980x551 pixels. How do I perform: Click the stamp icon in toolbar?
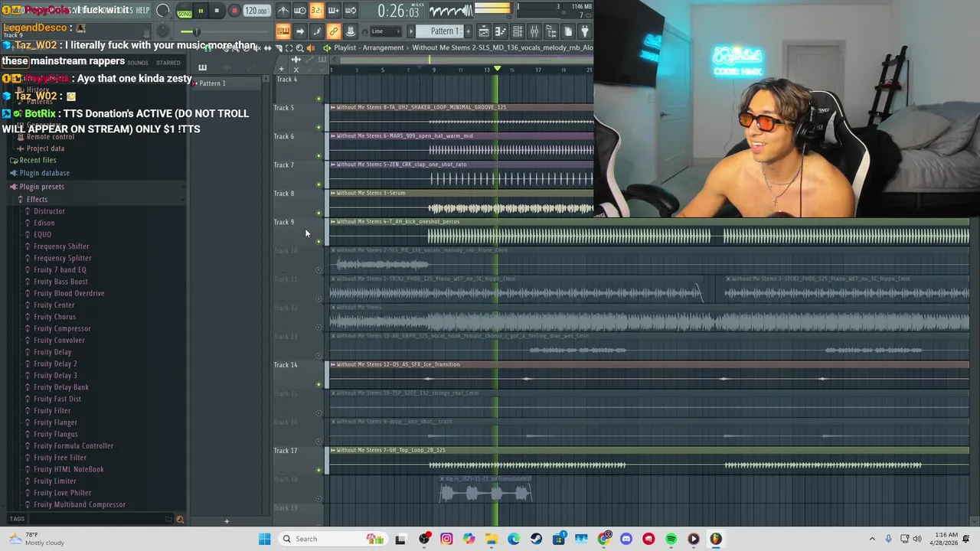(x=351, y=31)
